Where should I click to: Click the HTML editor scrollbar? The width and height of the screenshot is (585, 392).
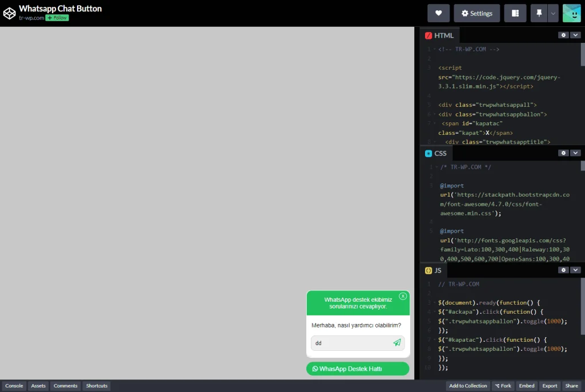click(583, 54)
